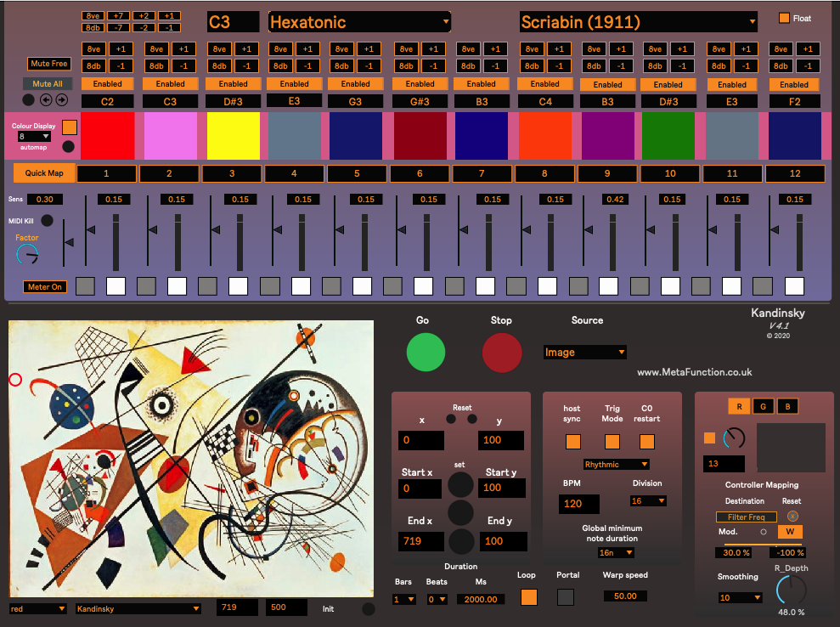This screenshot has height=627, width=840.
Task: Click the Filter Freq destination button
Action: 747,517
